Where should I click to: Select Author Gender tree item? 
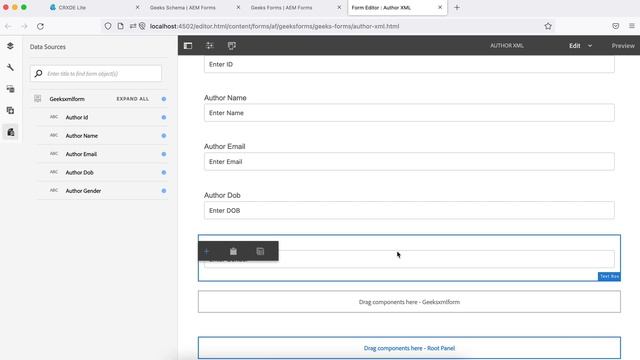(102, 191)
